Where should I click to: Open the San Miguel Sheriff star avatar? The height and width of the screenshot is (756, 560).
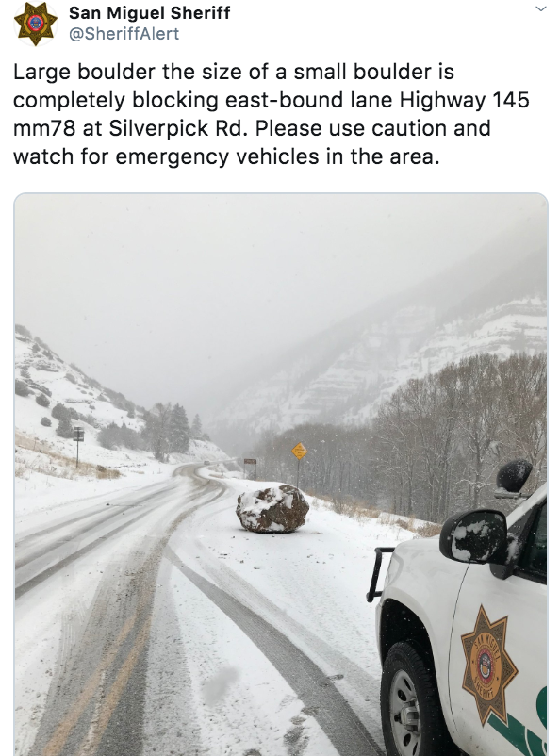pos(35,24)
